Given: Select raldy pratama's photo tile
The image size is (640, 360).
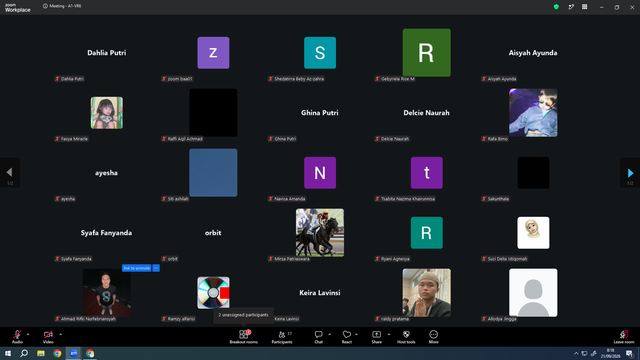Looking at the screenshot, I should [x=427, y=293].
